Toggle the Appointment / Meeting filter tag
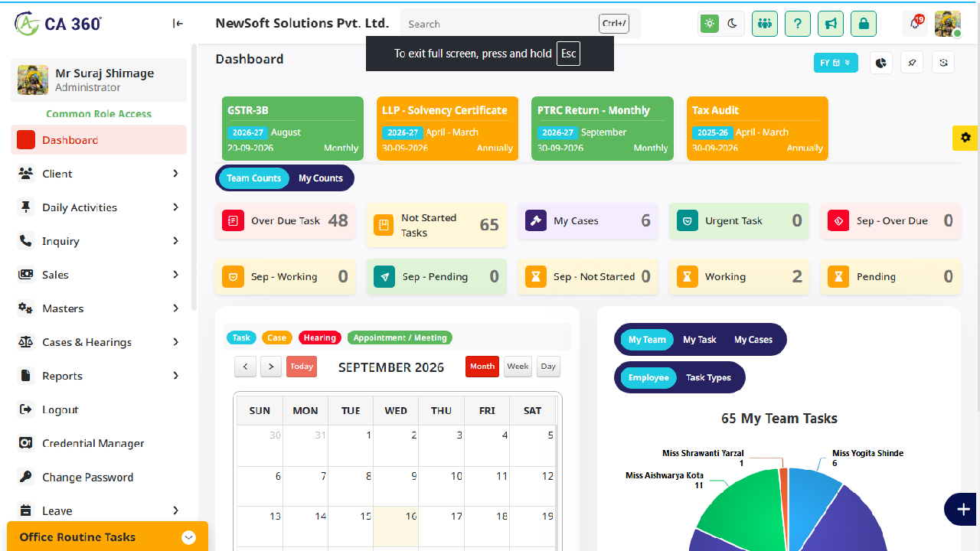This screenshot has height=551, width=980. 400,337
